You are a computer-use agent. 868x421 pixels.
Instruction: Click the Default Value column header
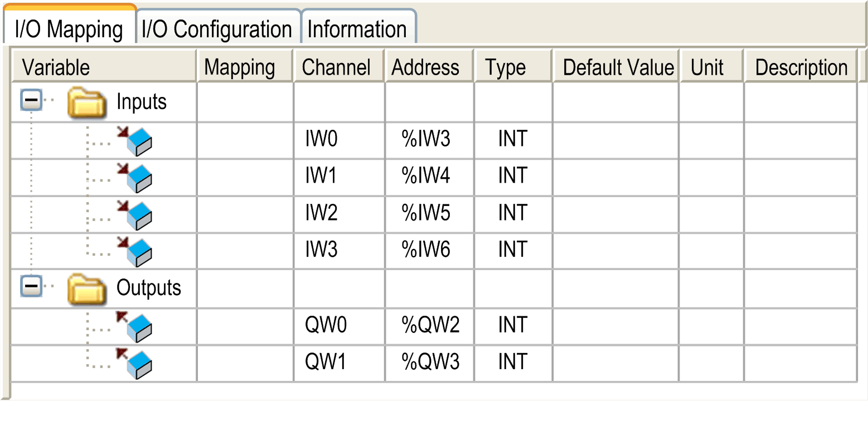pyautogui.click(x=618, y=67)
